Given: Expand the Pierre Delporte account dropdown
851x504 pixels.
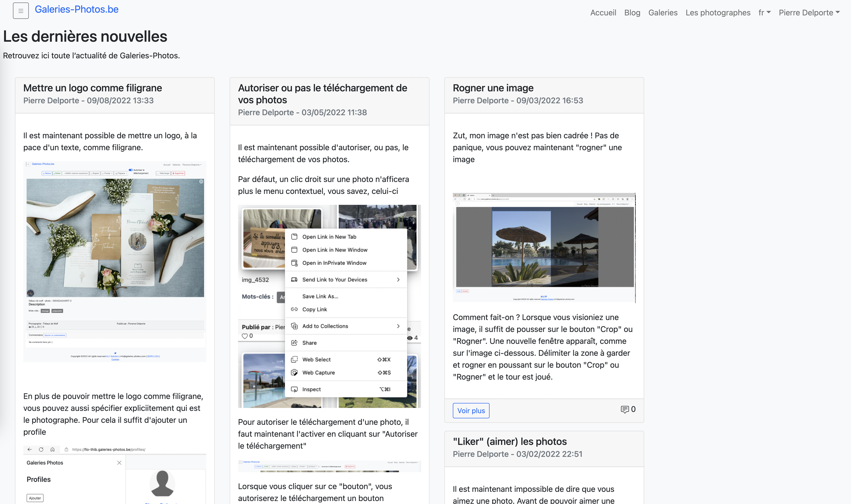Looking at the screenshot, I should click(809, 13).
